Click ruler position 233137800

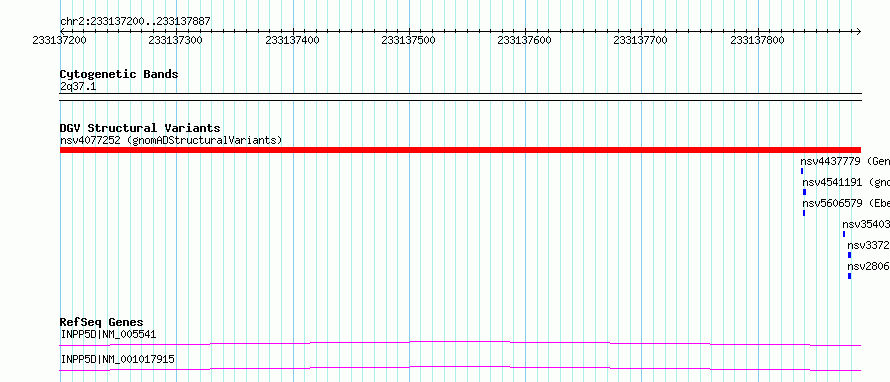coord(758,41)
